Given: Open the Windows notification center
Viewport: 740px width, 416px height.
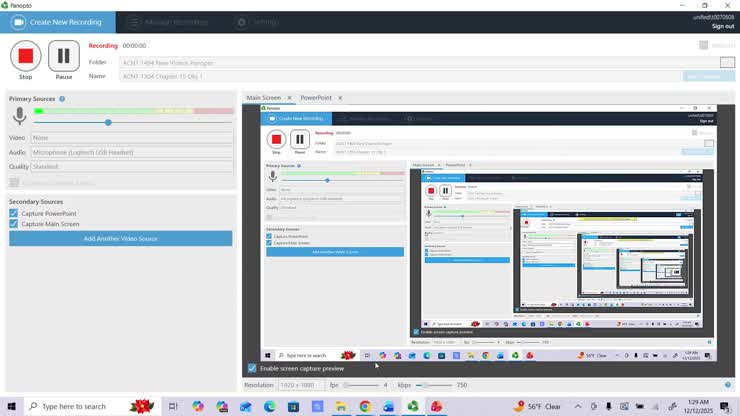Looking at the screenshot, I should (725, 407).
